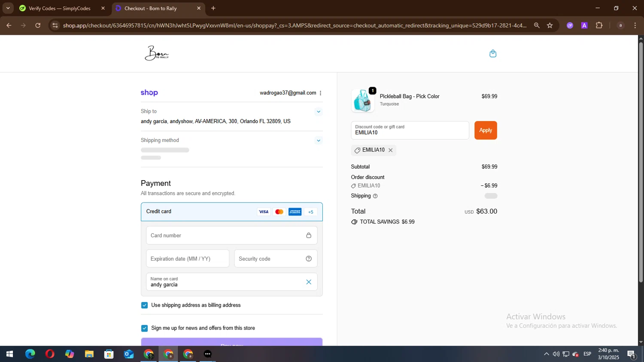Show hidden system tray icons
644x362 pixels.
tap(546, 354)
